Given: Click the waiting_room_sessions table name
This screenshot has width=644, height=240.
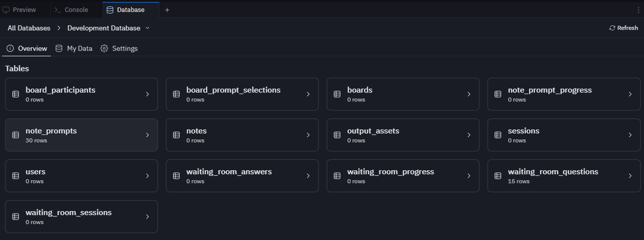Looking at the screenshot, I should [69, 212].
